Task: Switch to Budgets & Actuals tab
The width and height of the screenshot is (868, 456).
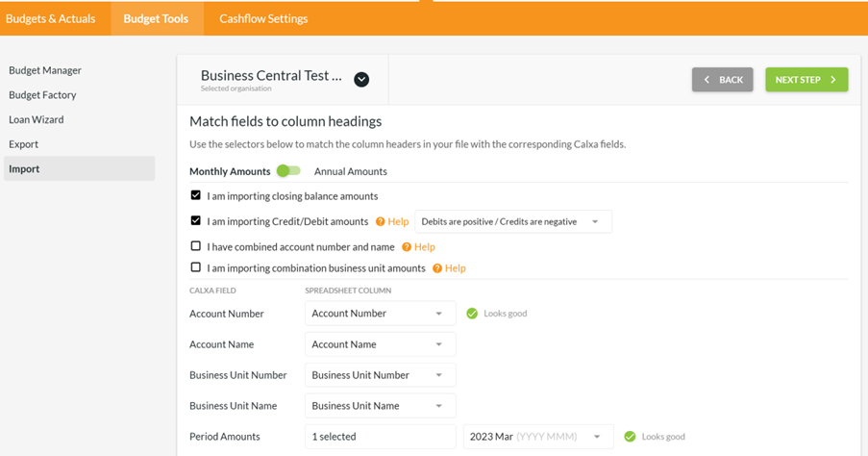Action: (x=51, y=18)
